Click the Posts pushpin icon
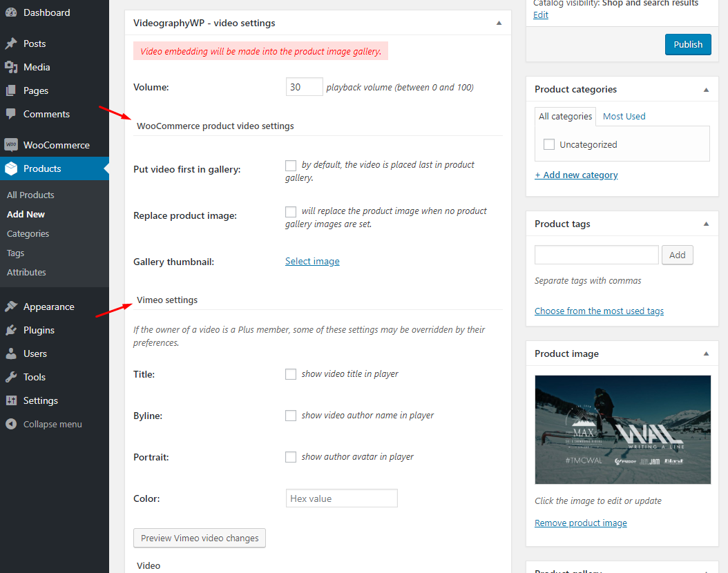 coord(11,43)
